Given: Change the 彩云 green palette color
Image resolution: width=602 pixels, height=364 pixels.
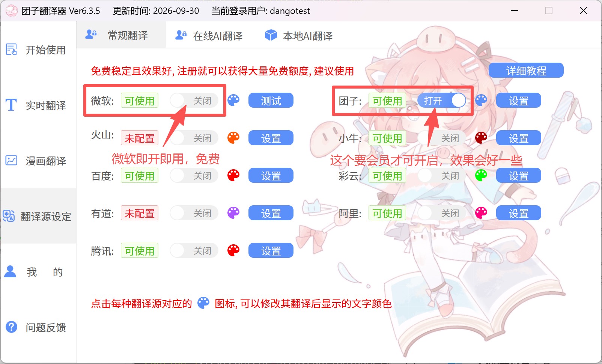Looking at the screenshot, I should coord(481,175).
